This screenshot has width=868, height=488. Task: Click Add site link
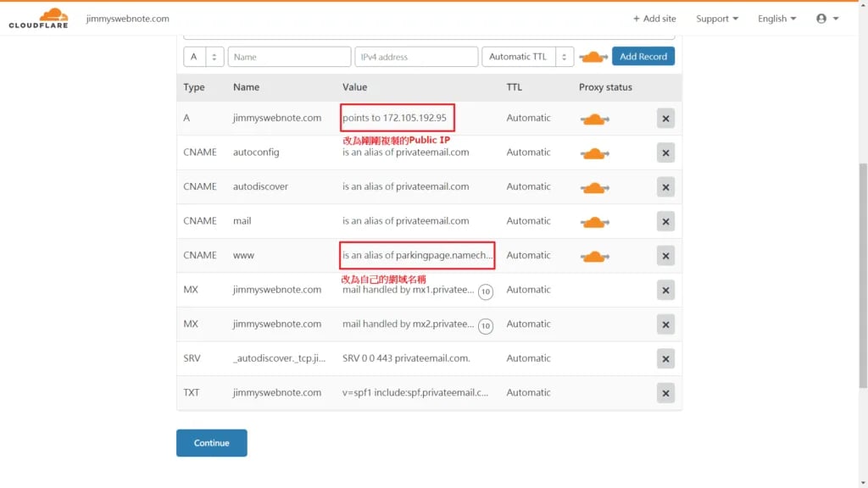click(654, 19)
